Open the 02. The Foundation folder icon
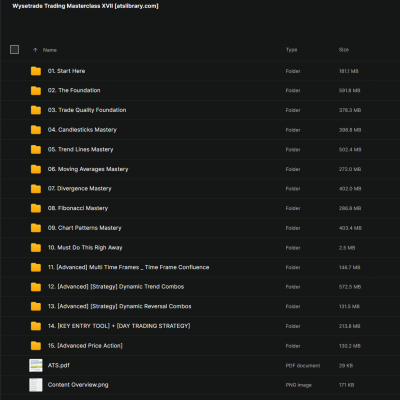Screen dimensions: 400x400 [36, 90]
